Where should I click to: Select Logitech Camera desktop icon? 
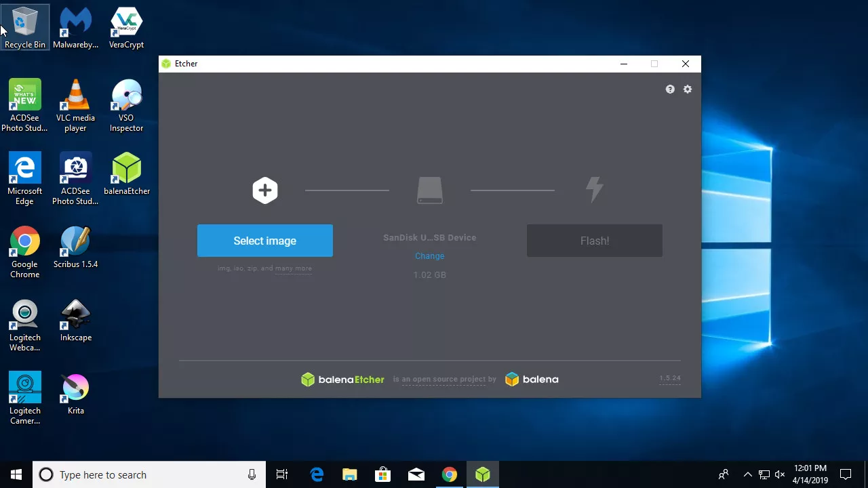tap(25, 399)
